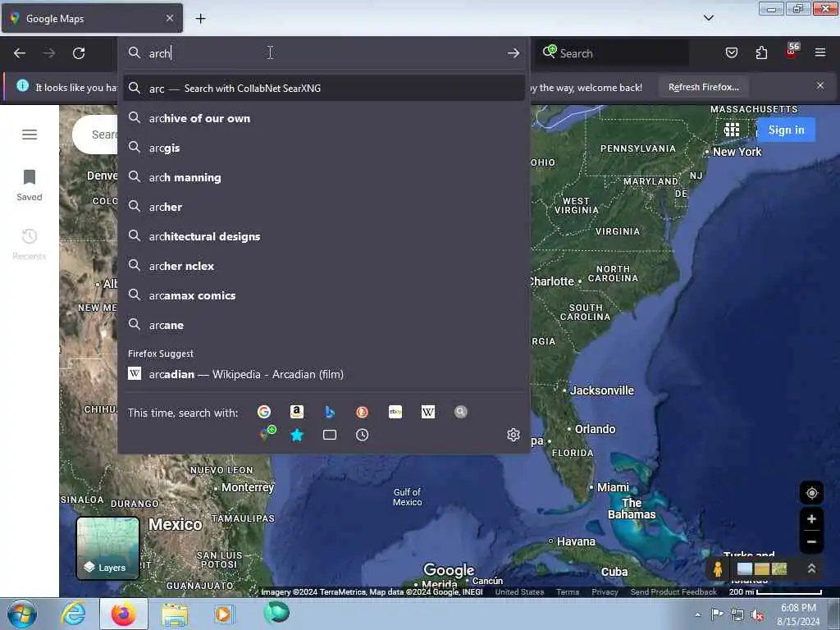This screenshot has height=630, width=840.
Task: Open the Pocket save icon in the toolbar
Action: tap(731, 52)
